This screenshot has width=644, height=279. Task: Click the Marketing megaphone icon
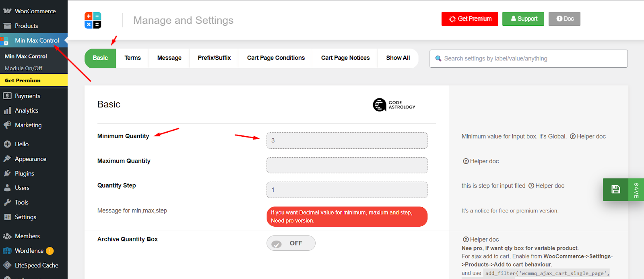tap(7, 125)
